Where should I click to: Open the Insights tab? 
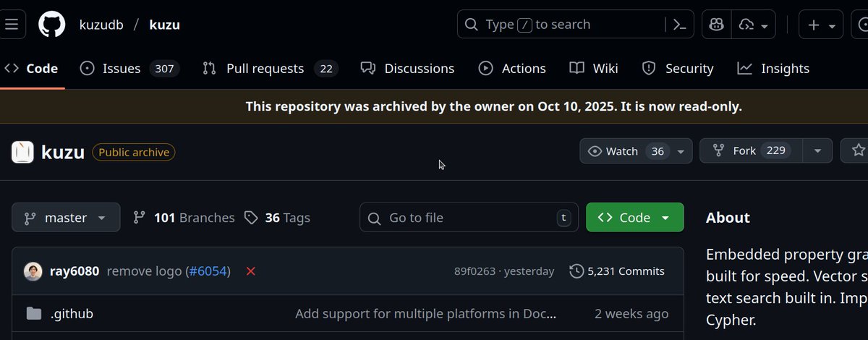point(773,69)
